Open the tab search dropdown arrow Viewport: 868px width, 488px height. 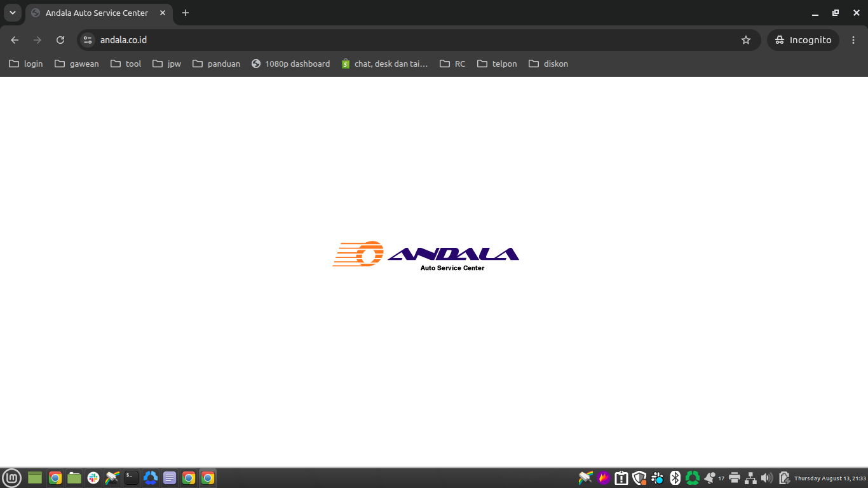click(13, 13)
